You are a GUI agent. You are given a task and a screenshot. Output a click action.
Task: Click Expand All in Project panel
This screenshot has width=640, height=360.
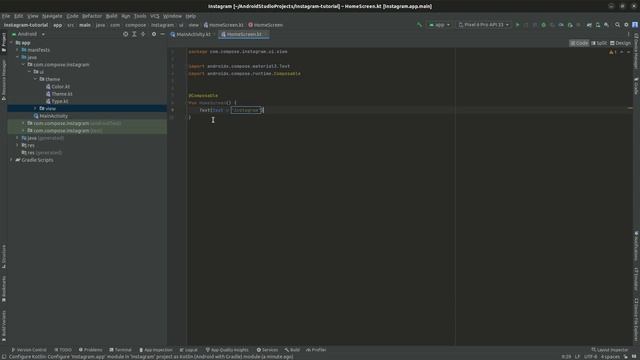tap(134, 34)
